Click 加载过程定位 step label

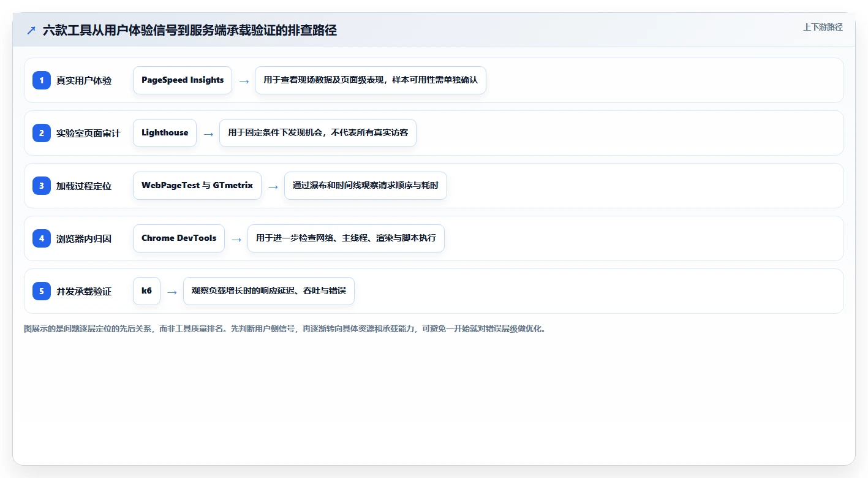click(x=84, y=186)
